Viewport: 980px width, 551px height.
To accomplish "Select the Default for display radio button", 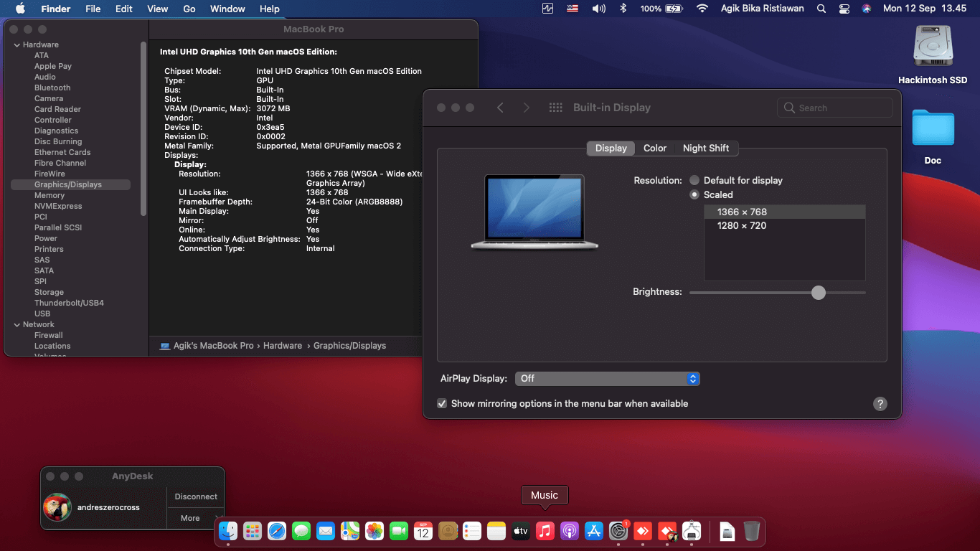I will pos(694,180).
